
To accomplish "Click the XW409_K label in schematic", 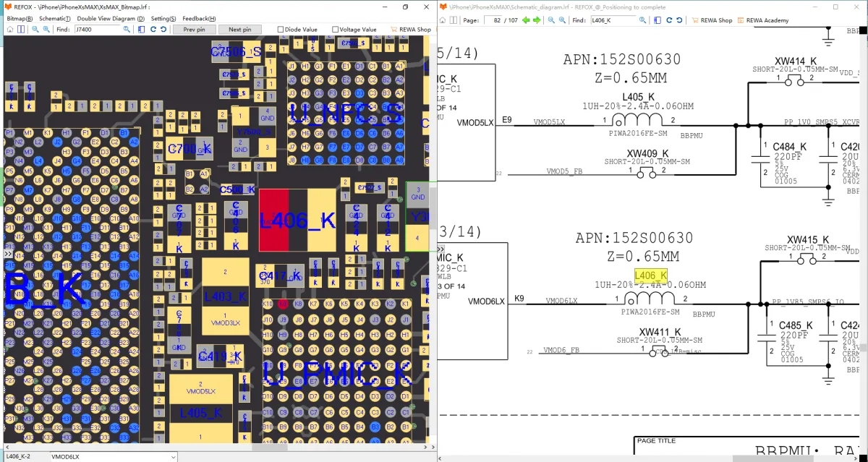I will tap(647, 153).
